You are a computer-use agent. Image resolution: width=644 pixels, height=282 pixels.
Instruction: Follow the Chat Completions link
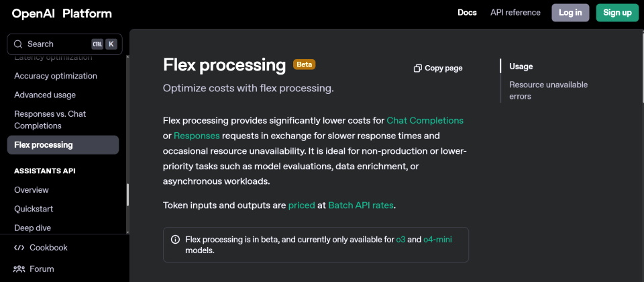[425, 121]
